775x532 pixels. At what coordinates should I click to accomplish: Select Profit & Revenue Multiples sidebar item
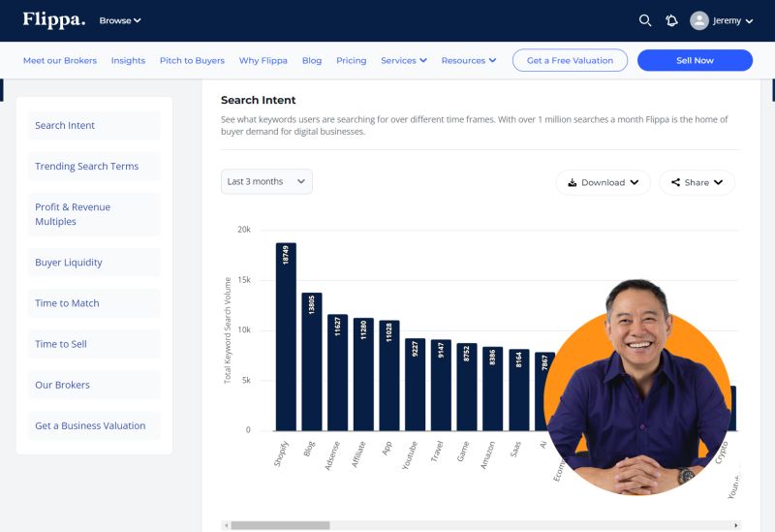pyautogui.click(x=73, y=214)
